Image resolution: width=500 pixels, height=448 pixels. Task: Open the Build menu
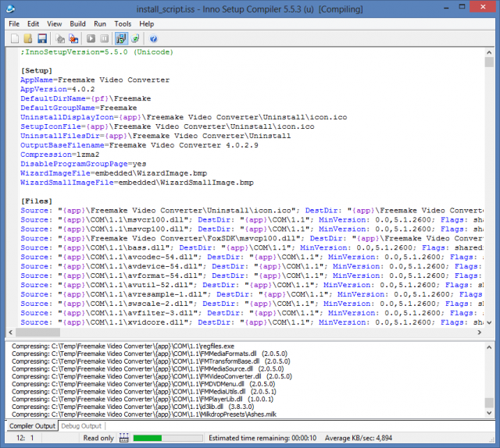pyautogui.click(x=77, y=24)
